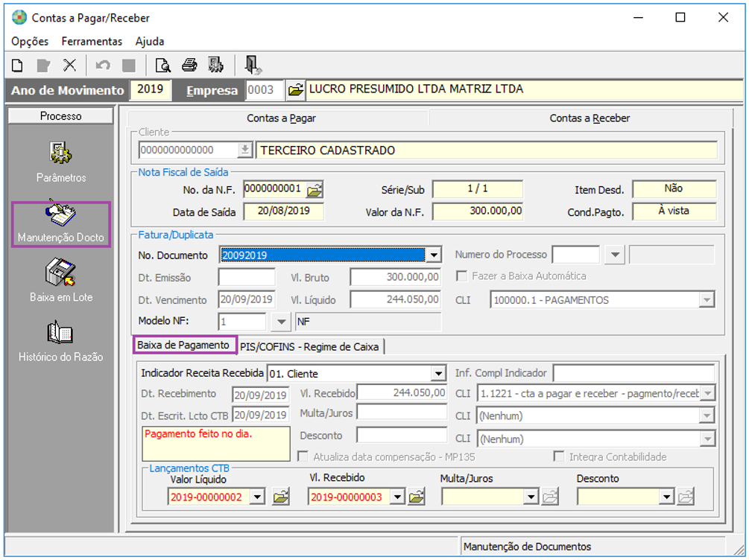This screenshot has height=560, width=749.
Task: Open folder icon next to Valor Líquido lançamento
Action: pos(280,497)
